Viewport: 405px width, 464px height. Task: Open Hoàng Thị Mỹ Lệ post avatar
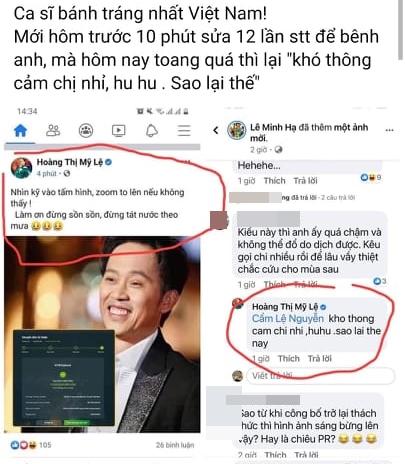coord(21,168)
